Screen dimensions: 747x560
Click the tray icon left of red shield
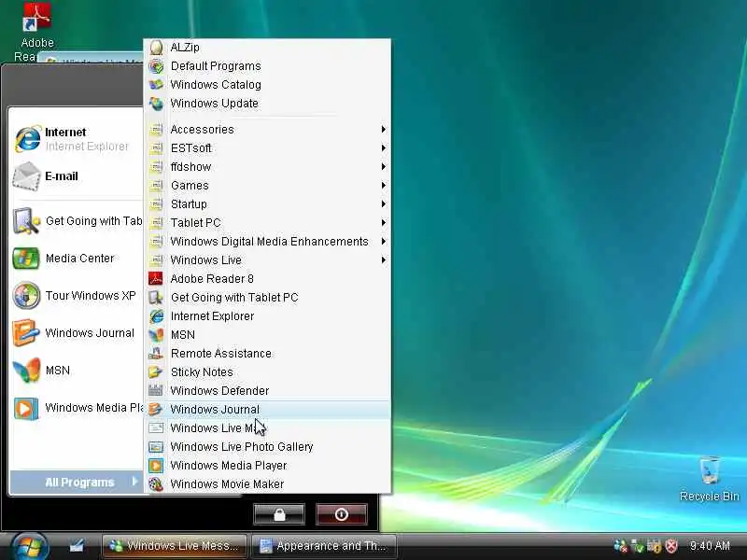tap(655, 546)
